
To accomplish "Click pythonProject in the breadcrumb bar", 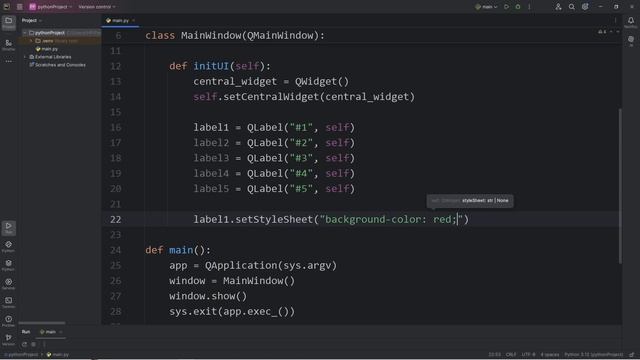I will click(21, 355).
